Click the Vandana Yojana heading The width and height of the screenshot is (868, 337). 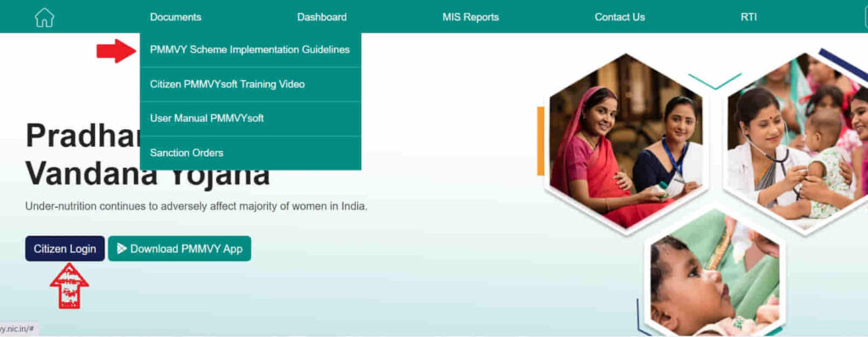click(x=147, y=174)
